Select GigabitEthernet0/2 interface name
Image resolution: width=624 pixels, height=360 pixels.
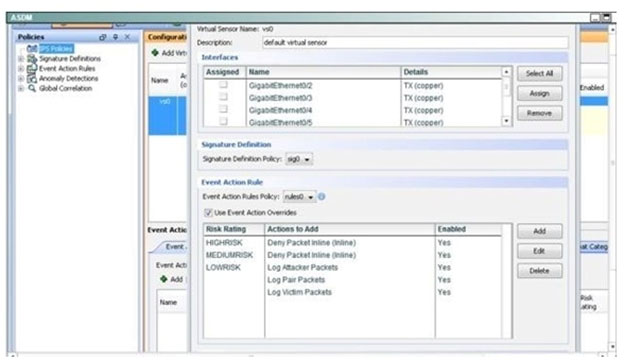point(281,86)
